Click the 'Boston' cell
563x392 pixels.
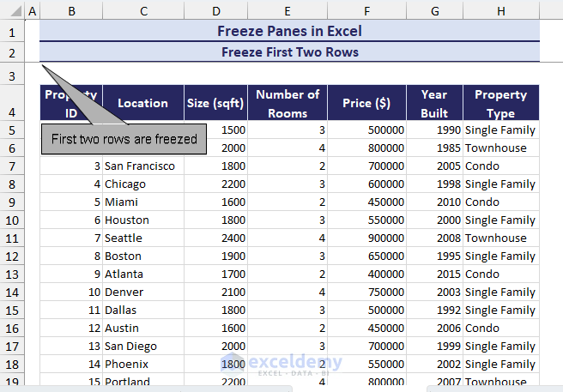tap(143, 256)
